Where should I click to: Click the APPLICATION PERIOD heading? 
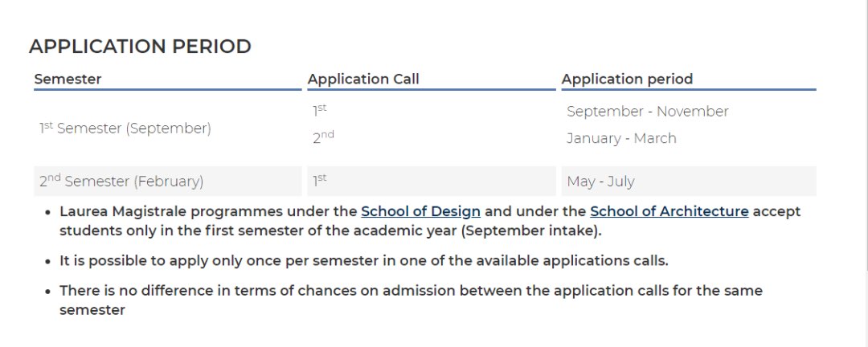140,47
